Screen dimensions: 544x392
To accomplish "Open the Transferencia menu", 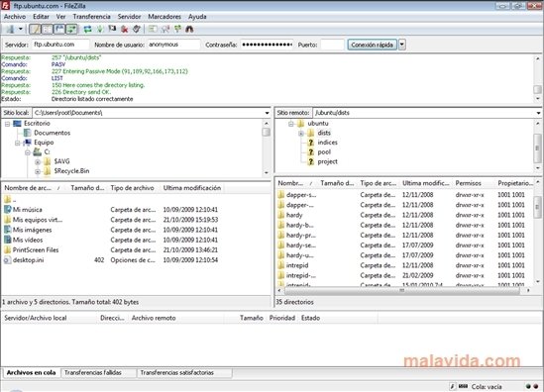I will point(91,16).
